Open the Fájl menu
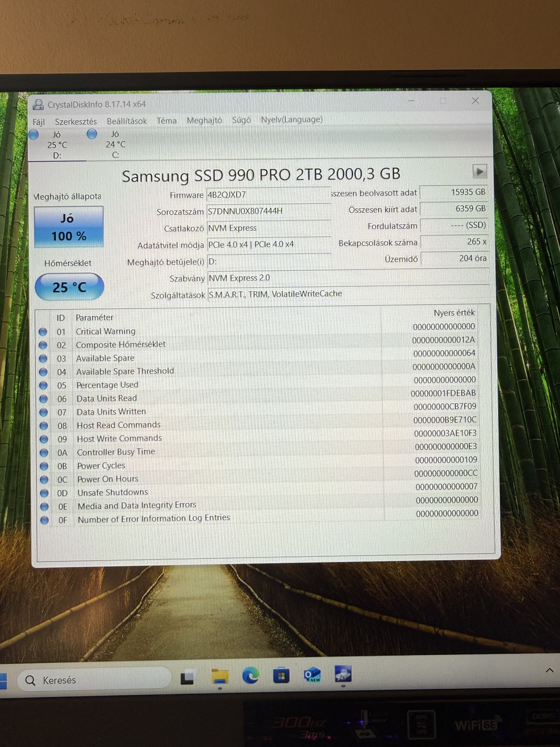560x747 pixels. 39,122
